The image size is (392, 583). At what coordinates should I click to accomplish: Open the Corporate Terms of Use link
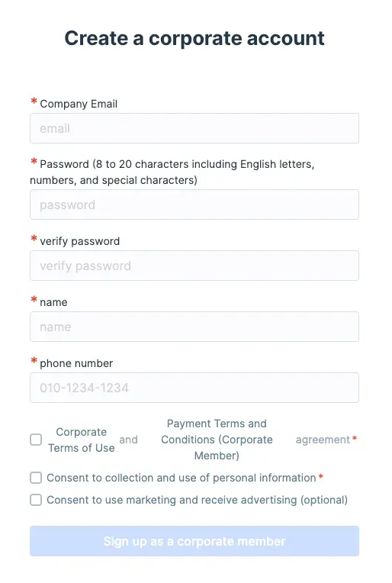(82, 440)
